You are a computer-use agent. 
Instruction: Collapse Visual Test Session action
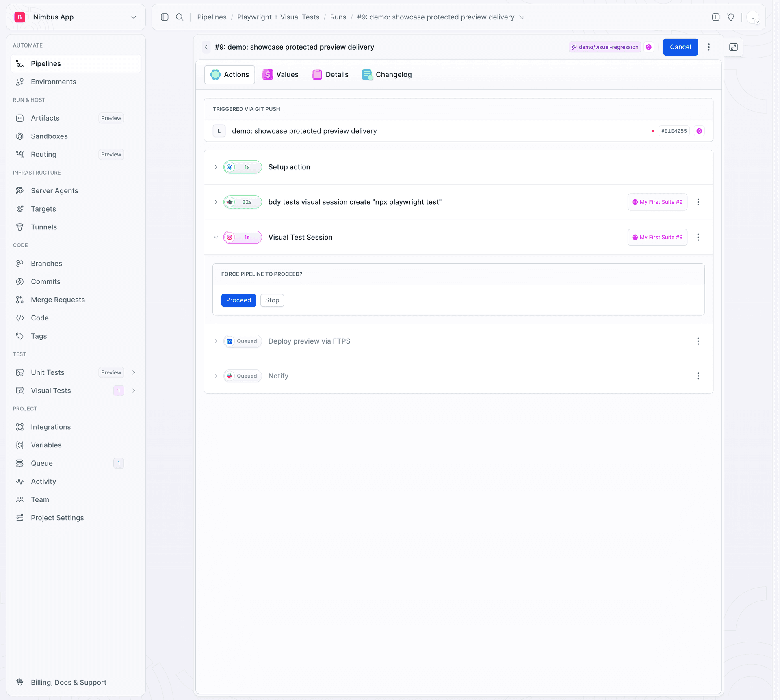coord(216,237)
